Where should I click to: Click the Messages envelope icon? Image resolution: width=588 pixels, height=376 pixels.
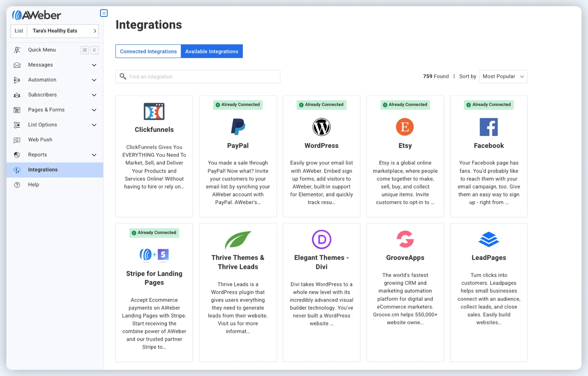click(17, 65)
